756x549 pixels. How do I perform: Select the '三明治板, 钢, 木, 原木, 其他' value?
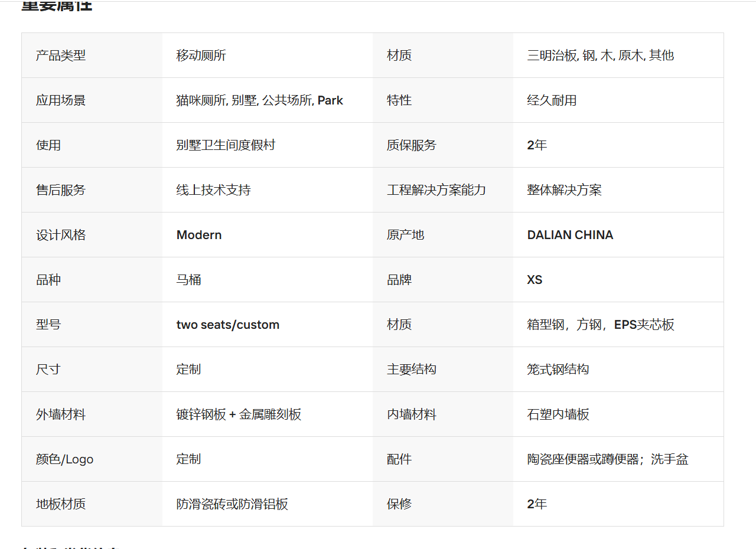[601, 55]
